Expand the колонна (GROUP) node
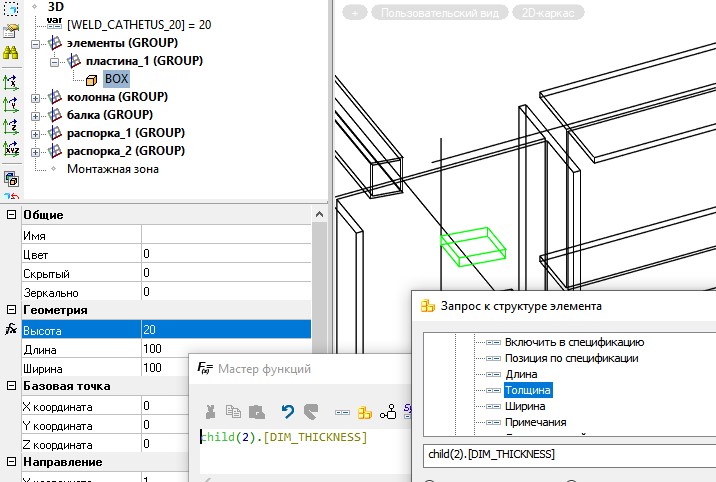Viewport: 716px width, 482px height. pyautogui.click(x=37, y=98)
